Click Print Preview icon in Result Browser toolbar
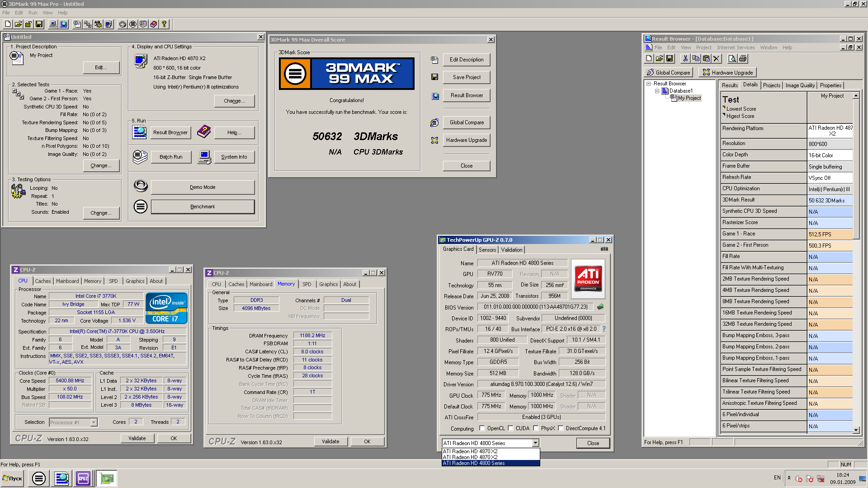The width and height of the screenshot is (868, 488). (x=732, y=58)
